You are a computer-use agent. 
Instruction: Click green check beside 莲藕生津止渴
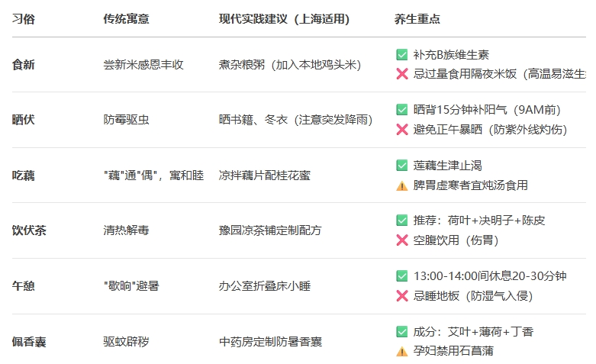click(x=401, y=166)
